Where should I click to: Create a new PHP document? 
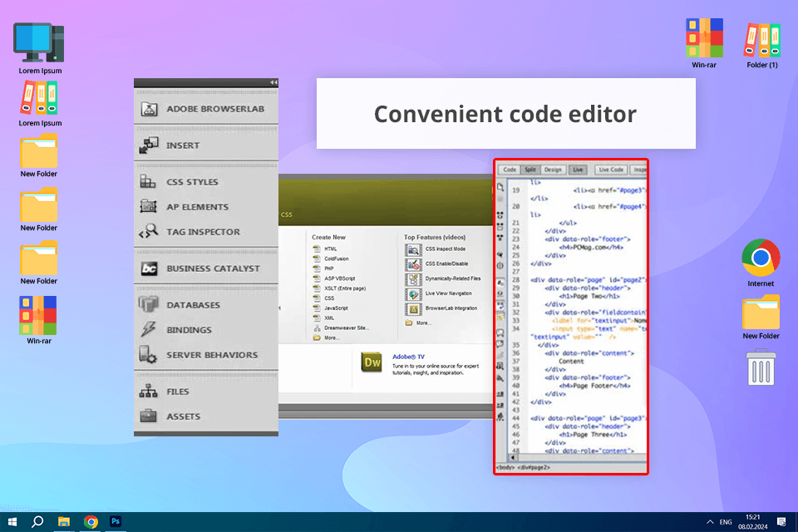pos(323,268)
